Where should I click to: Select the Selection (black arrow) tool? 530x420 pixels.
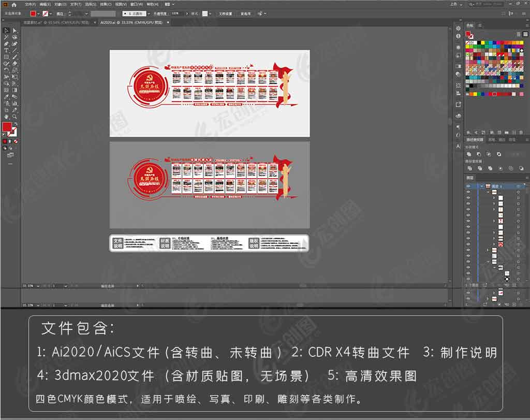(x=6, y=31)
